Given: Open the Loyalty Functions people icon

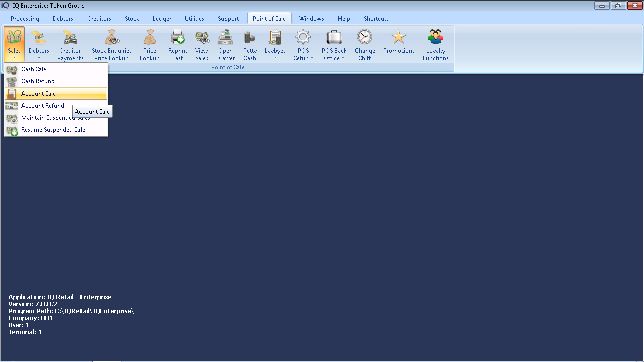Looking at the screenshot, I should [436, 37].
